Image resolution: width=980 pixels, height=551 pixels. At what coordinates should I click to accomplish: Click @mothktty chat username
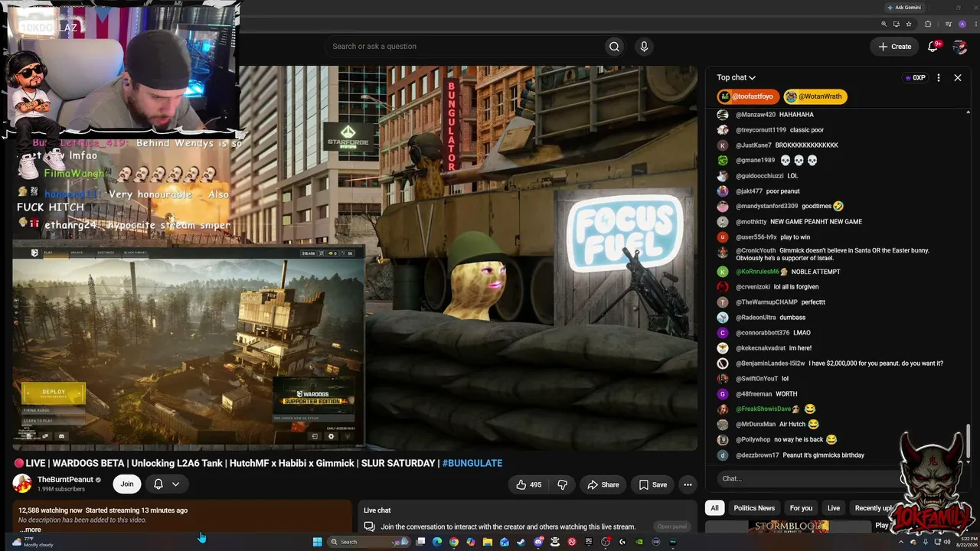[751, 222]
